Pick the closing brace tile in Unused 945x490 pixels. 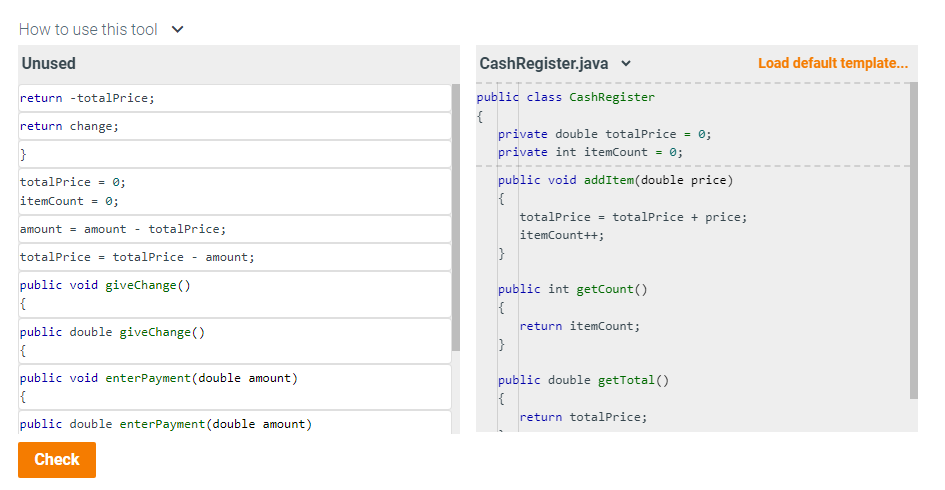coord(235,155)
